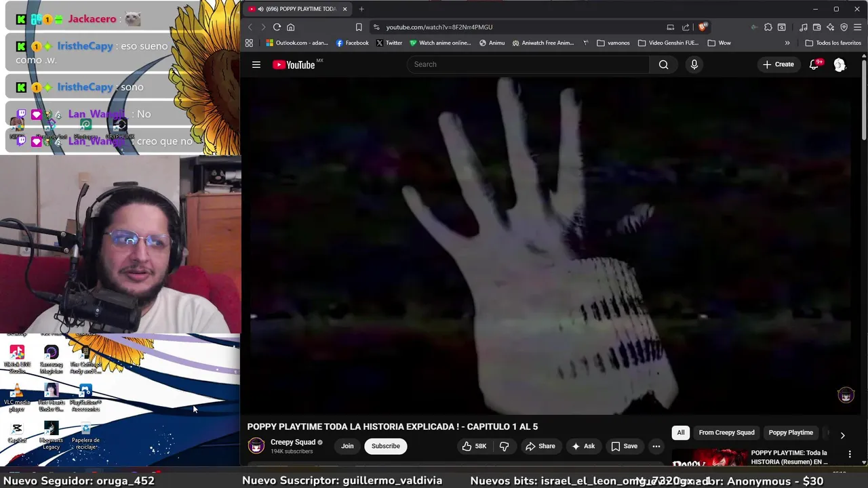Click the Share button under video
The image size is (868, 488).
click(x=540, y=446)
